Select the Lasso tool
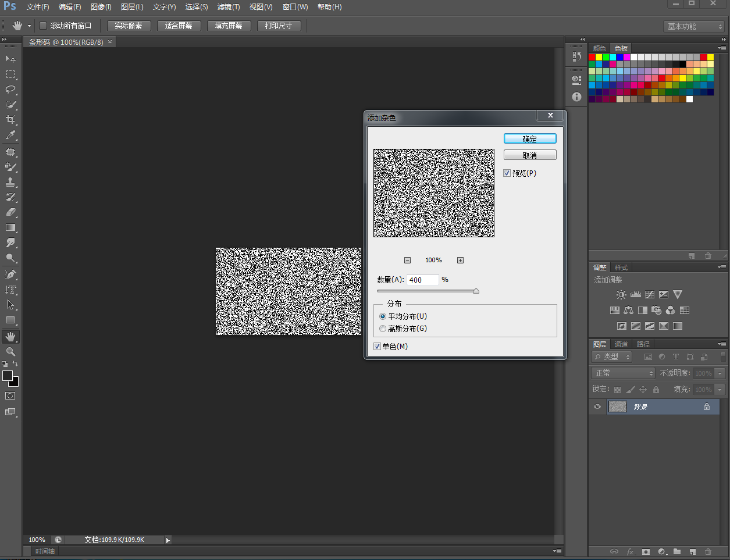This screenshot has height=560, width=730. (10, 90)
